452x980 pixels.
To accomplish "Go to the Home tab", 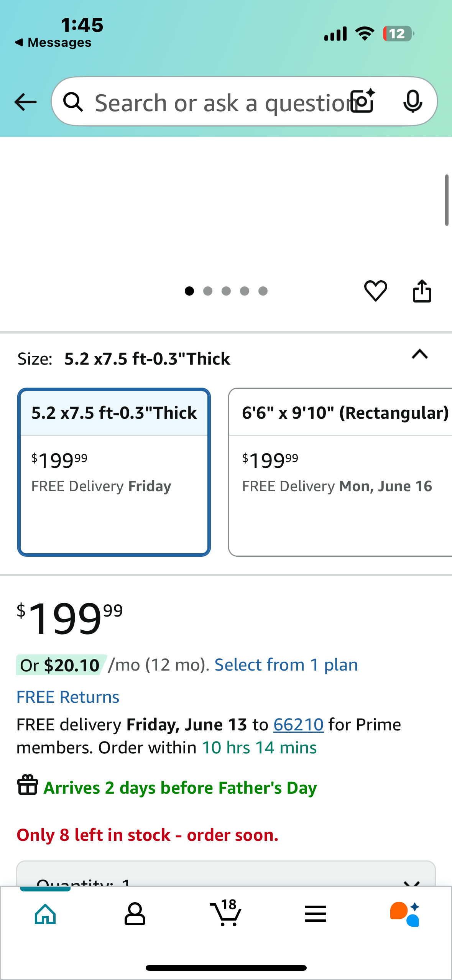I will [45, 914].
